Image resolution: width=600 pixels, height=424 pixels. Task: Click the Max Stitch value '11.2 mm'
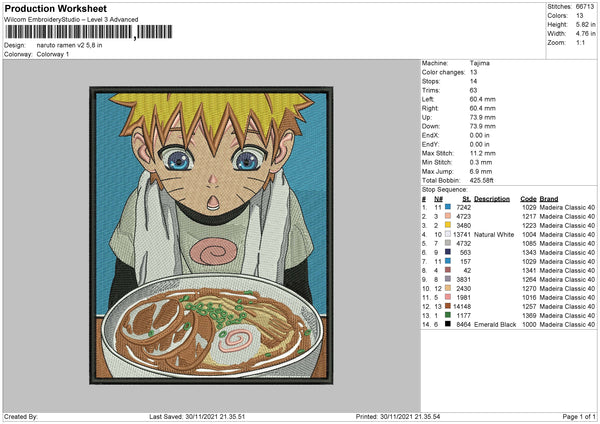[x=483, y=153]
